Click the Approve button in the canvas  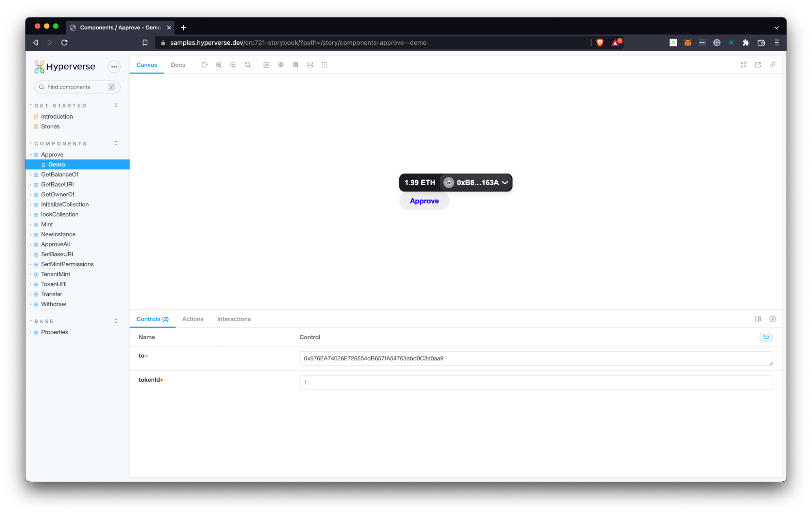424,201
